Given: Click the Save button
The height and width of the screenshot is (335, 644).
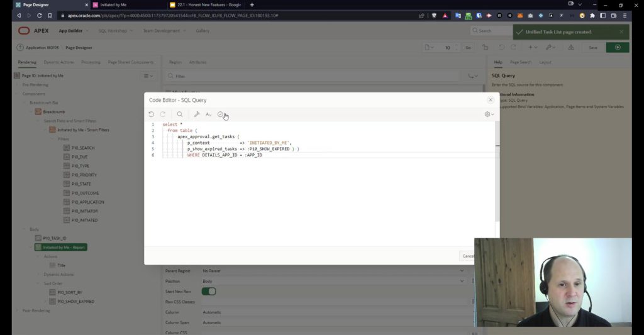Looking at the screenshot, I should (x=593, y=48).
